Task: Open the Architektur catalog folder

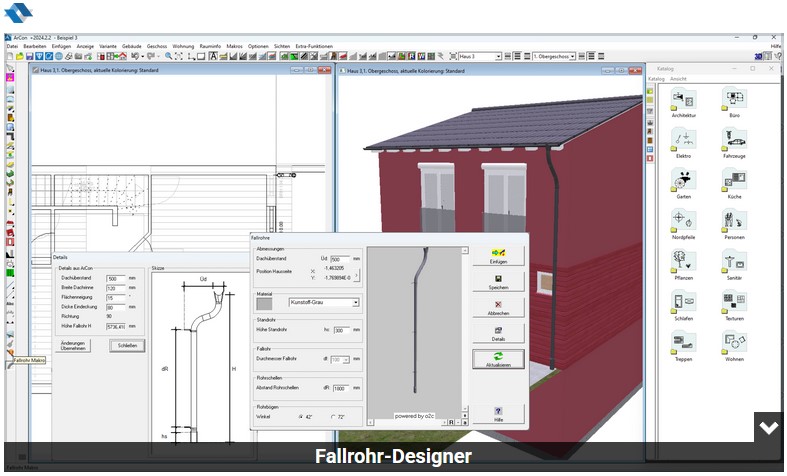Action: tap(683, 102)
